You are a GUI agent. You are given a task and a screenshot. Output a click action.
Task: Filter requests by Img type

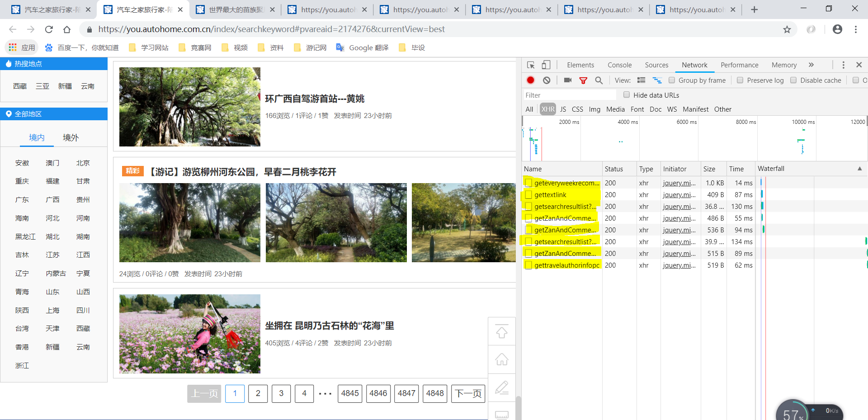pos(594,109)
